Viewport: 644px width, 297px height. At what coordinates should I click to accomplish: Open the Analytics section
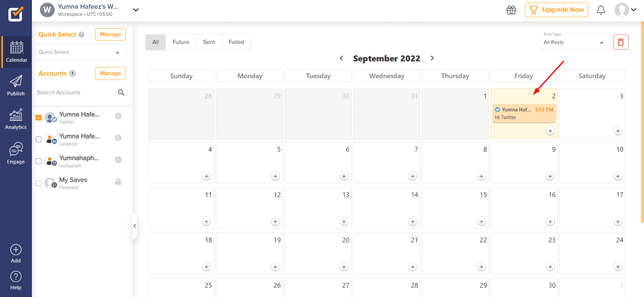(x=16, y=119)
